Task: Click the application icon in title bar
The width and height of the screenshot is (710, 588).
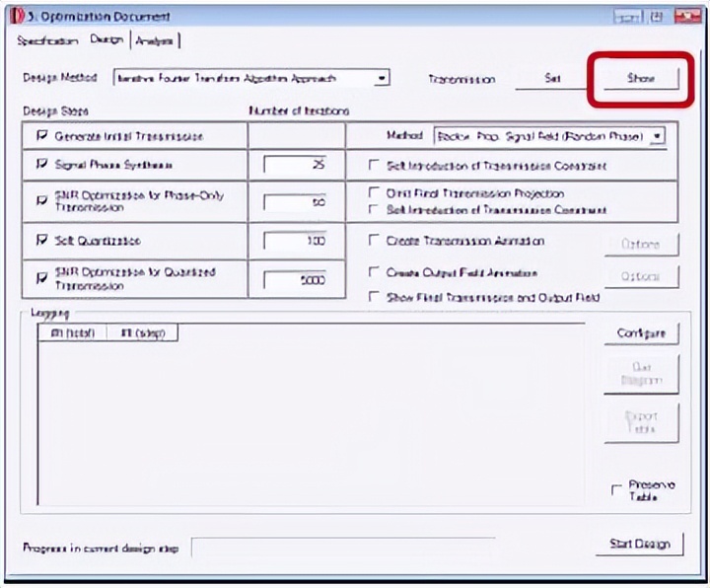Action: 17,17
